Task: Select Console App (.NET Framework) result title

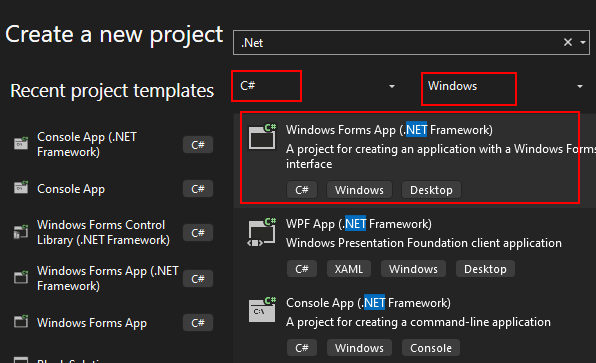Action: pos(368,303)
